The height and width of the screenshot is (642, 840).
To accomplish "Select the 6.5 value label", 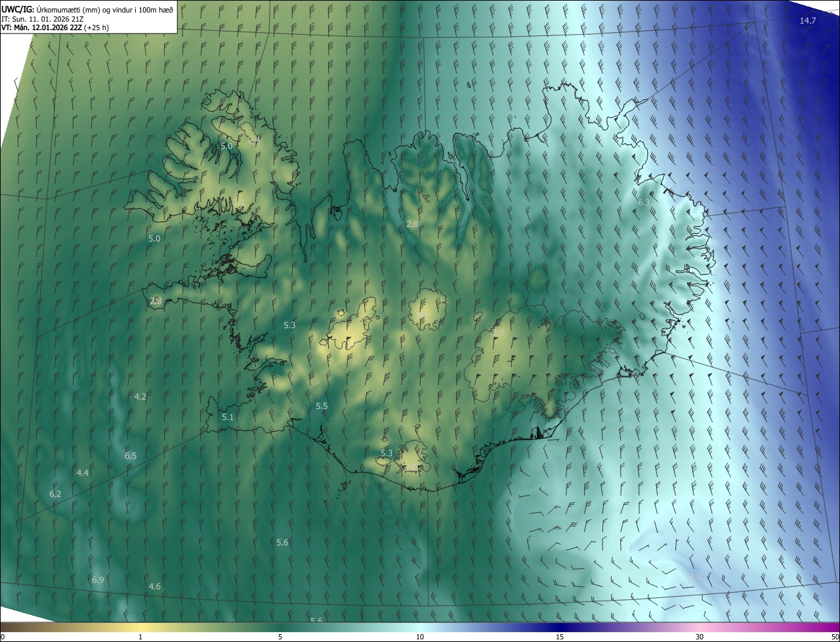I will click(x=131, y=456).
